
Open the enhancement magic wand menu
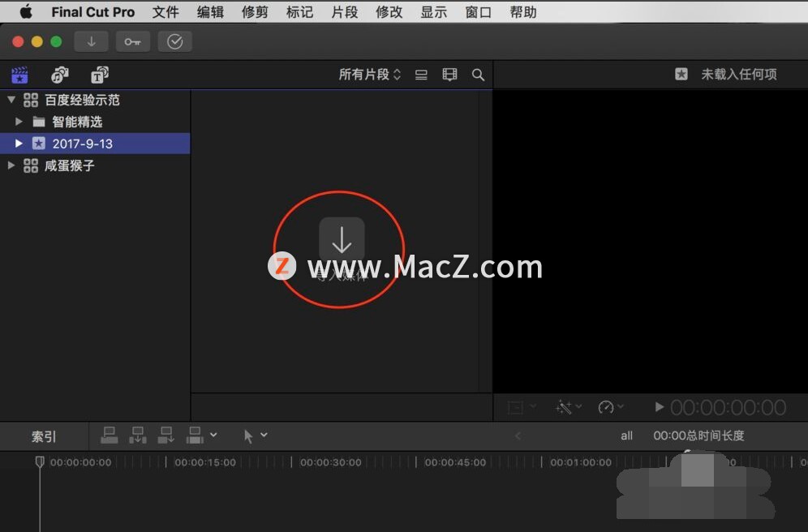569,407
